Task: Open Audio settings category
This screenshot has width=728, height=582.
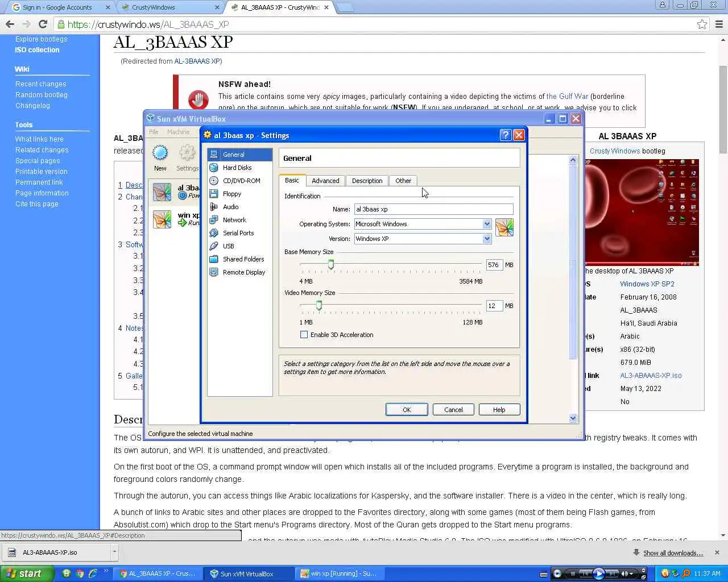Action: tap(239, 207)
